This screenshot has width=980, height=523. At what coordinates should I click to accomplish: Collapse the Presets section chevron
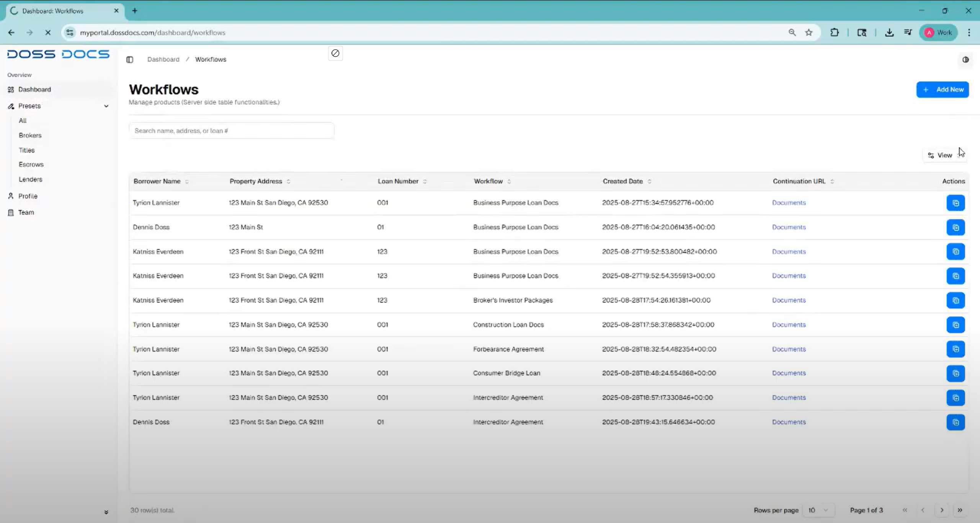(x=106, y=106)
